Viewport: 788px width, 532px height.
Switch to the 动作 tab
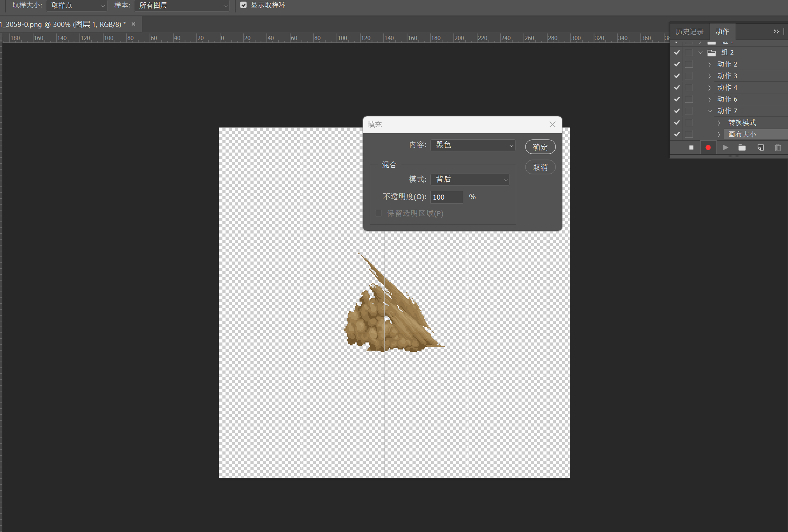[722, 32]
